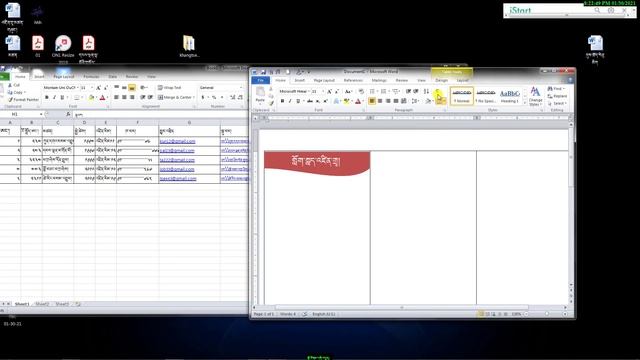640x360 pixels.
Task: Select Normal style in Word gallery
Action: (462, 96)
